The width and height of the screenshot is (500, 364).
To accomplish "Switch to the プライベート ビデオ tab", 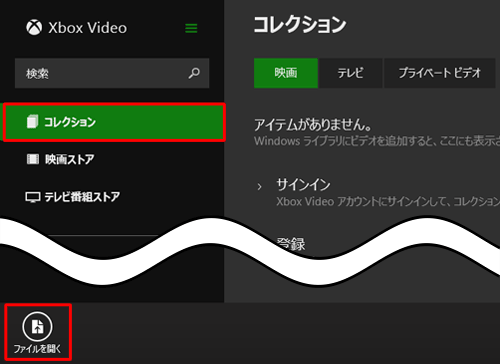I will (x=439, y=73).
